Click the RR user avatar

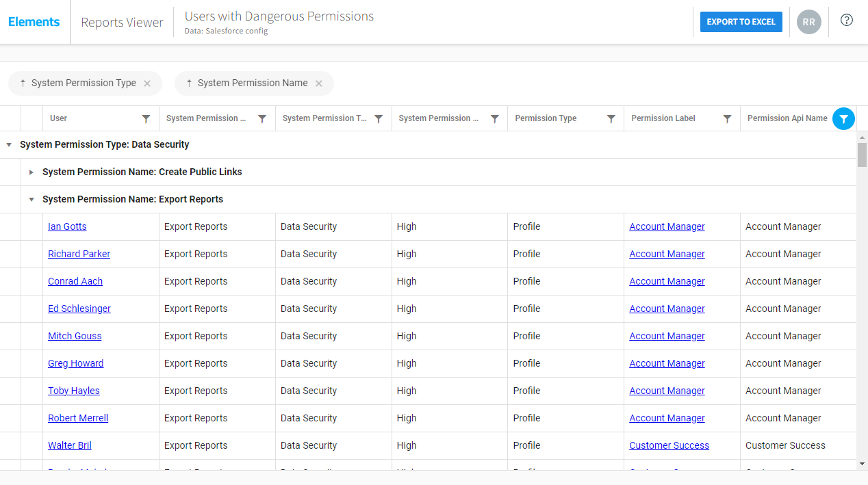(808, 21)
